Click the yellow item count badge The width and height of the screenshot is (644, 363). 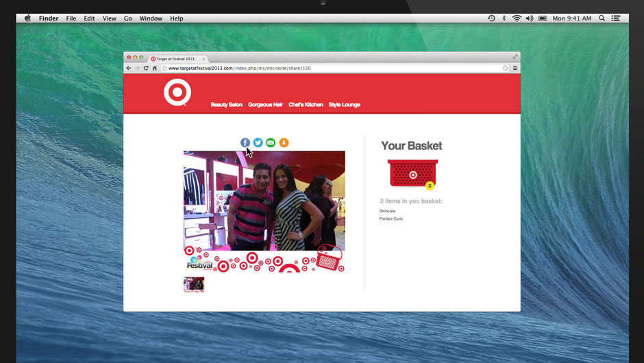pyautogui.click(x=430, y=186)
